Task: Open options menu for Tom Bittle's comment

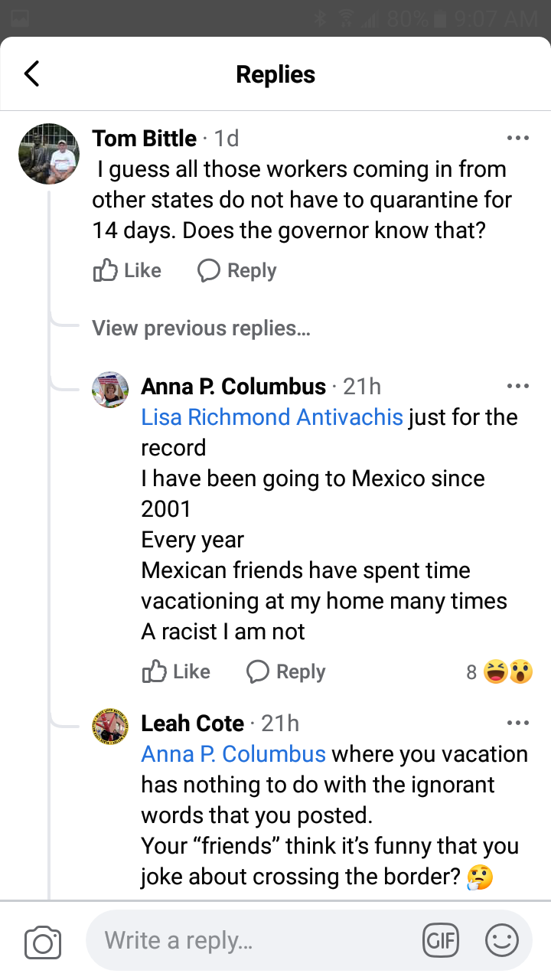Action: click(518, 139)
